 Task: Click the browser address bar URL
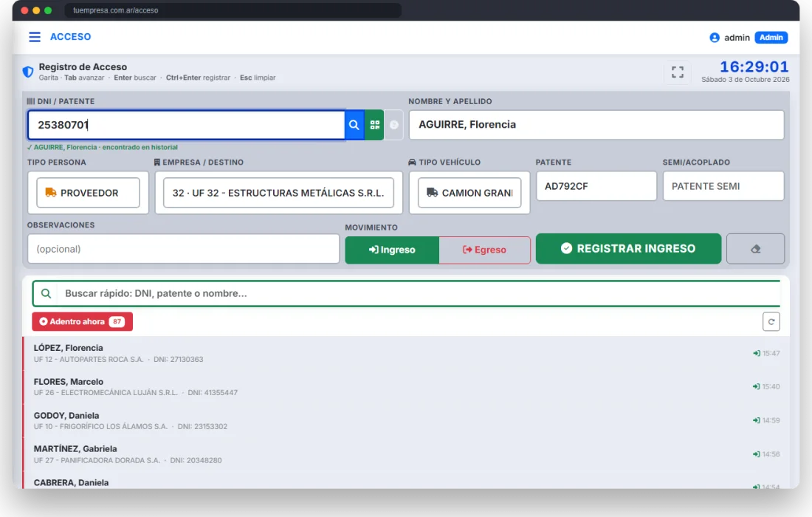pos(115,10)
